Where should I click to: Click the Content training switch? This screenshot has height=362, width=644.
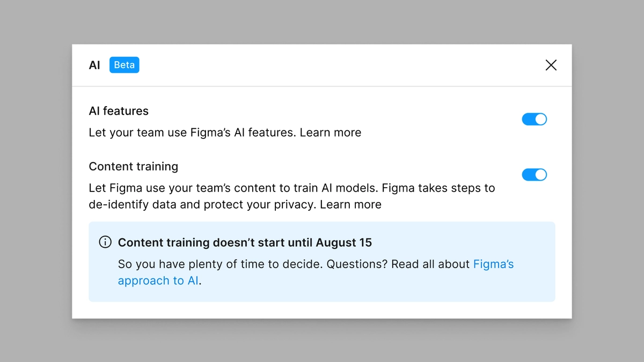[x=535, y=174]
